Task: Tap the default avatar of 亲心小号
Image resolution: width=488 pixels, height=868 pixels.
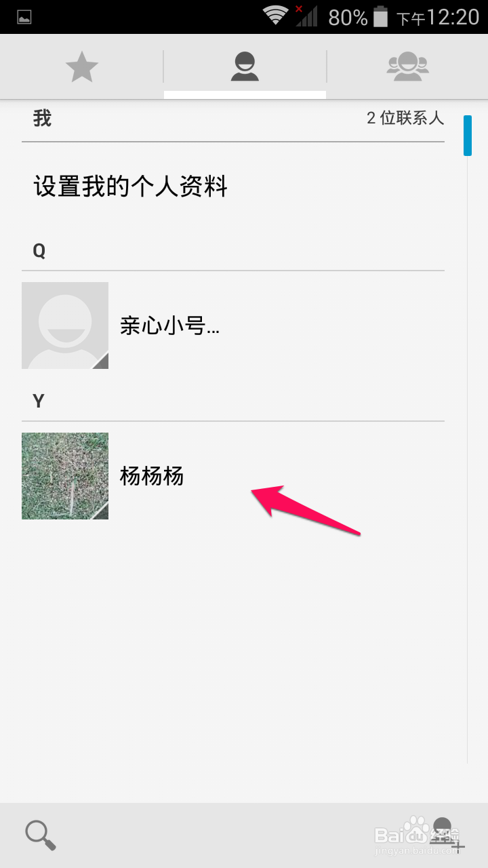Action: pyautogui.click(x=65, y=325)
